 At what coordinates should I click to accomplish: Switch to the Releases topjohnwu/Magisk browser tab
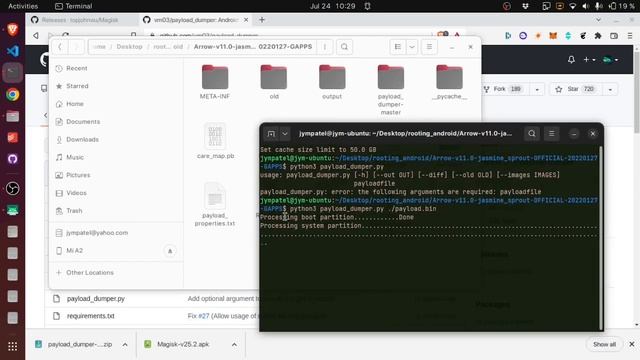tap(80, 20)
